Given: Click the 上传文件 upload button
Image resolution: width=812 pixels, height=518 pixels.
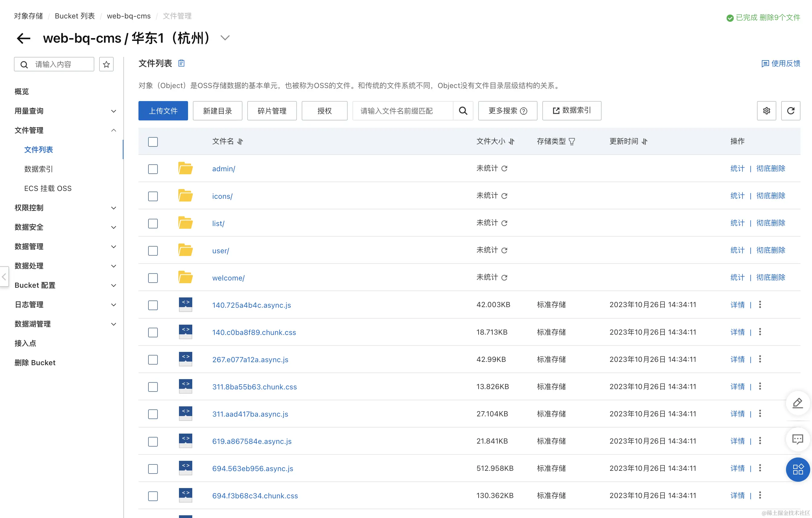Looking at the screenshot, I should point(163,111).
